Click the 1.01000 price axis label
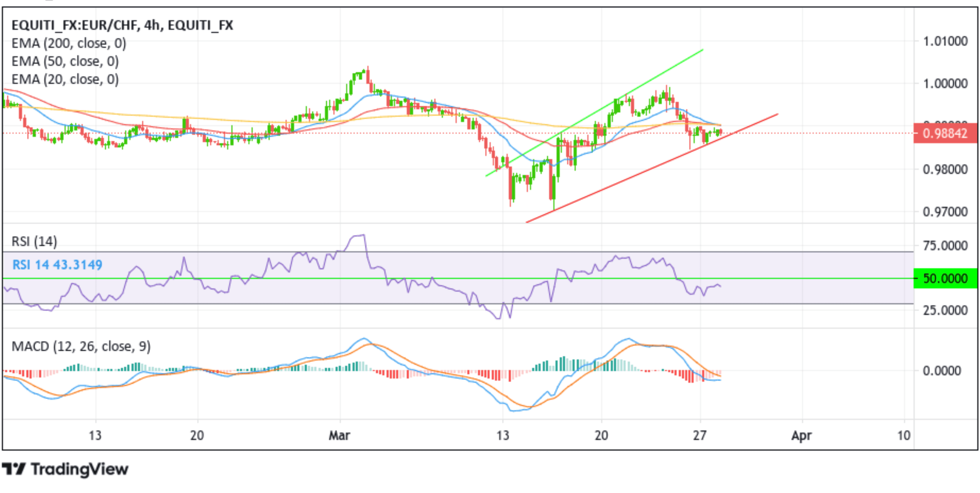 tap(945, 41)
